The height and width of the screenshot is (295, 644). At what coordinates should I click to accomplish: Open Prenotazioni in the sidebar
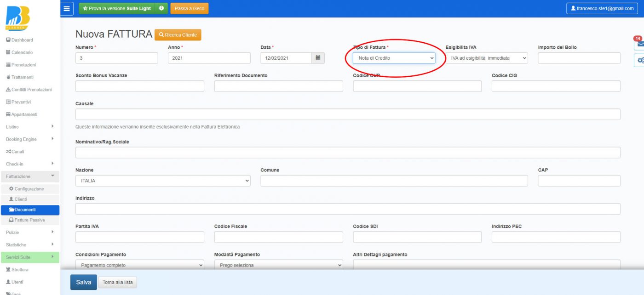pos(21,65)
